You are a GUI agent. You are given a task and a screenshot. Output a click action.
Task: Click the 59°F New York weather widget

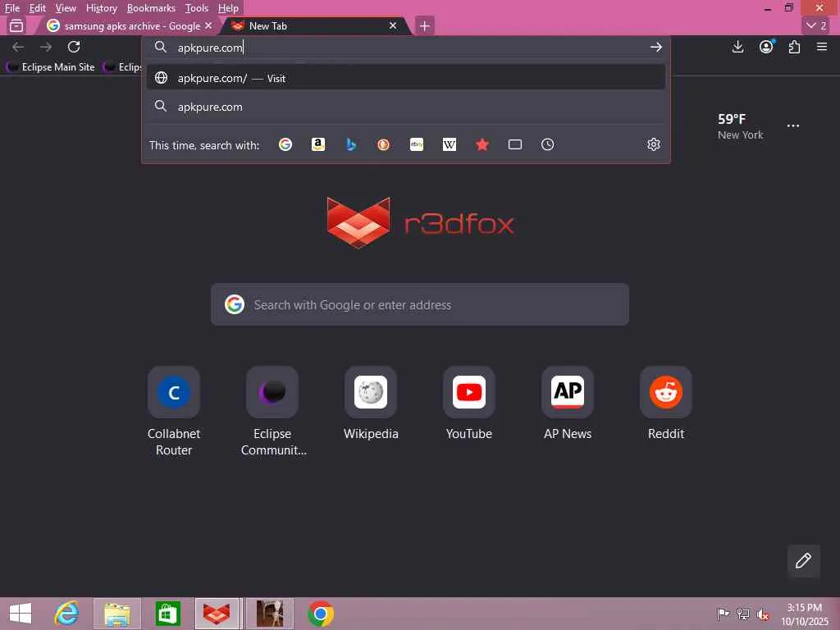coord(740,126)
